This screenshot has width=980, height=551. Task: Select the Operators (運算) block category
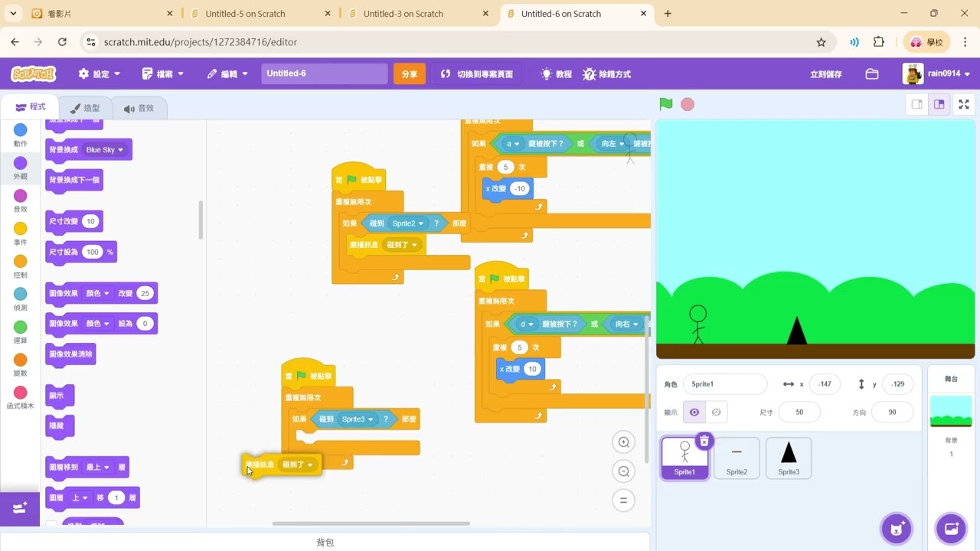click(x=20, y=333)
